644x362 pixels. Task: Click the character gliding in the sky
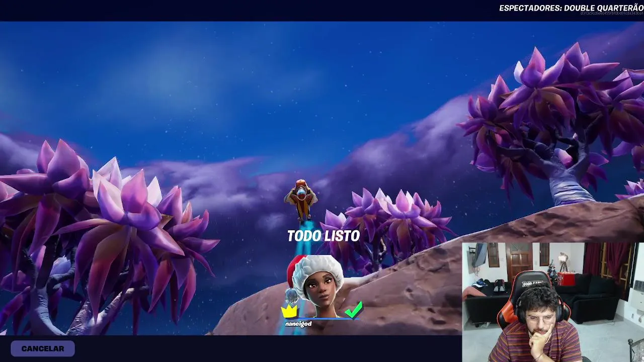pyautogui.click(x=301, y=200)
